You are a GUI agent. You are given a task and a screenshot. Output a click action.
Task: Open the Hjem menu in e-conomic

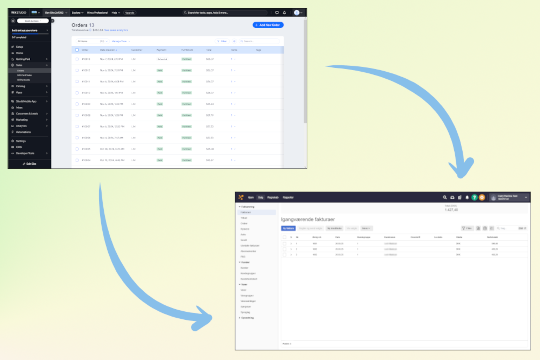[x=251, y=197]
